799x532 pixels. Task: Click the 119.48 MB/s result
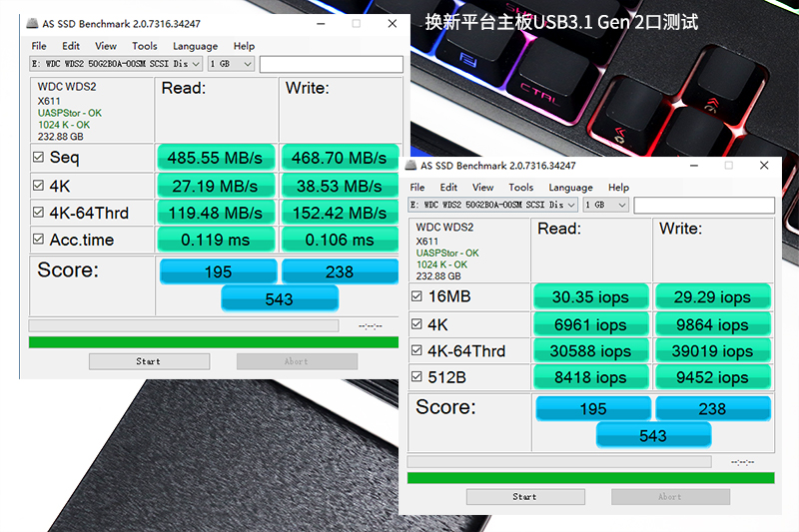coord(216,213)
